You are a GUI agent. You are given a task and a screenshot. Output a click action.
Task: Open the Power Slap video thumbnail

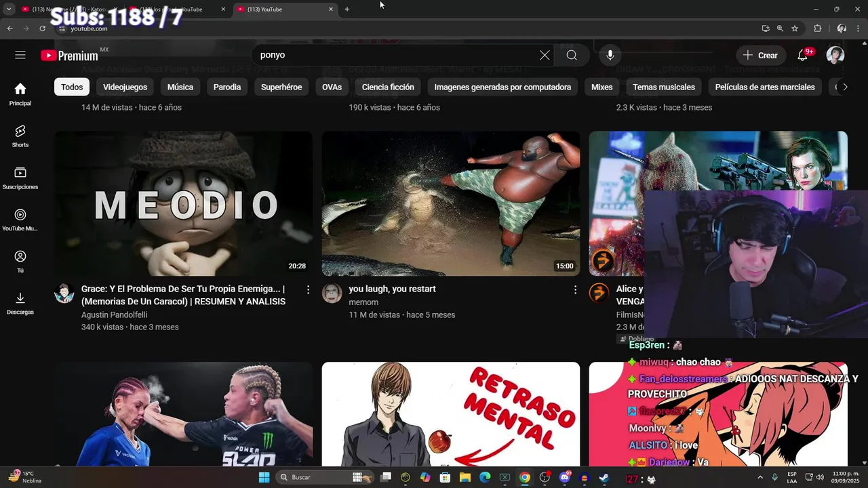coord(184,413)
